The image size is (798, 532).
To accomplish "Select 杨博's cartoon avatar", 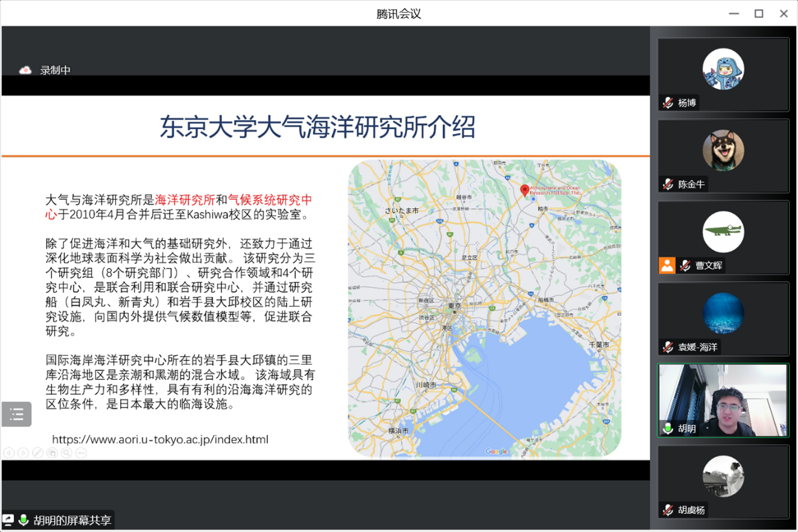I will tap(723, 69).
